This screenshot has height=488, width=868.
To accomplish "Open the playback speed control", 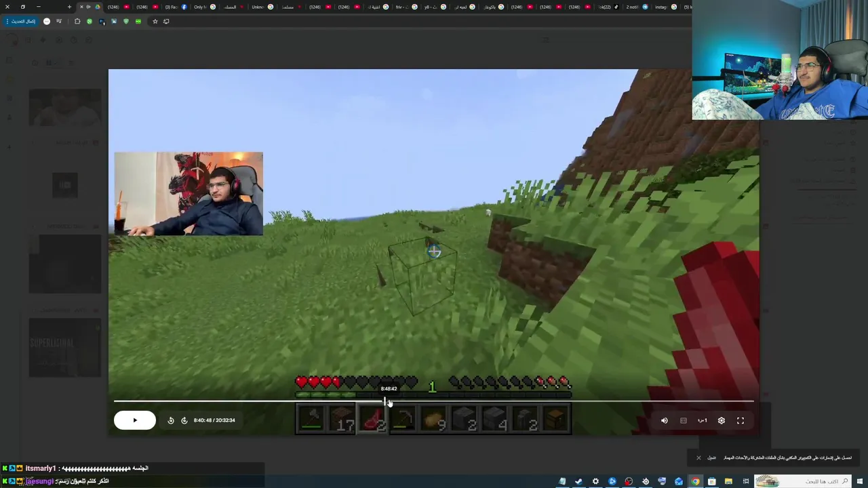I will (703, 420).
